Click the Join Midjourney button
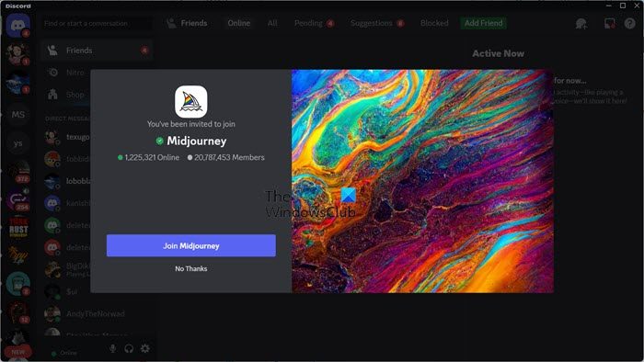Image resolution: width=644 pixels, height=362 pixels. pos(191,245)
